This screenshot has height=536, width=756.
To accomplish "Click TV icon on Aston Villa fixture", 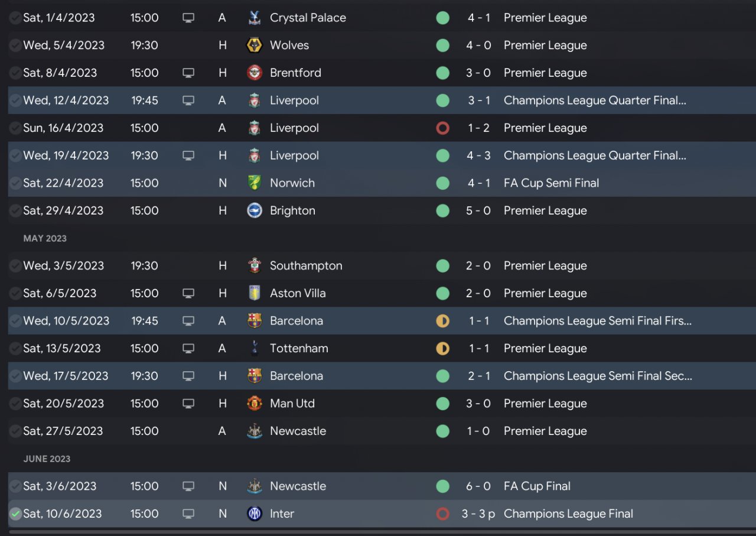I will pyautogui.click(x=188, y=293).
